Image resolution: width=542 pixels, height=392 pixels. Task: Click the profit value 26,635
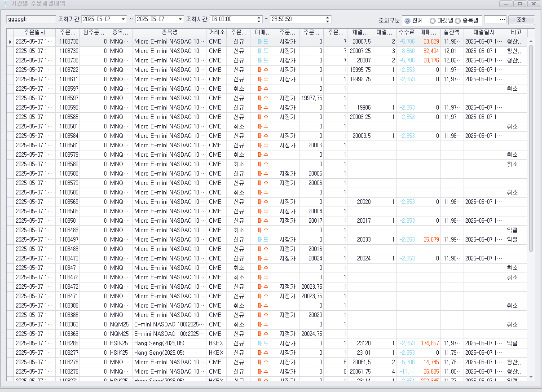click(x=428, y=372)
